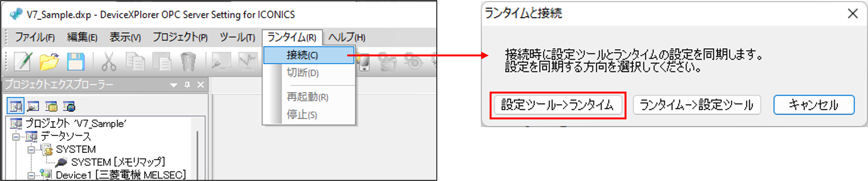
Task: Click the scissors Cut icon
Action: click(x=109, y=62)
